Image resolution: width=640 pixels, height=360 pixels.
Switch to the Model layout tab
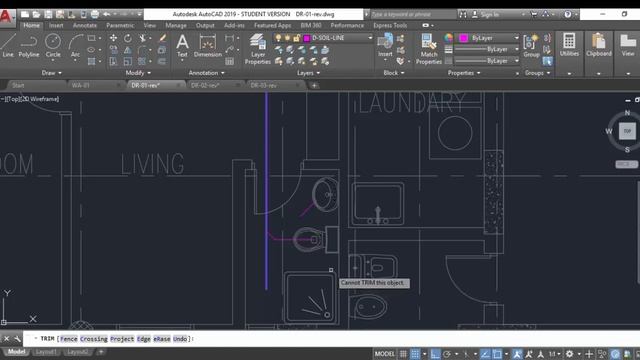[16, 352]
